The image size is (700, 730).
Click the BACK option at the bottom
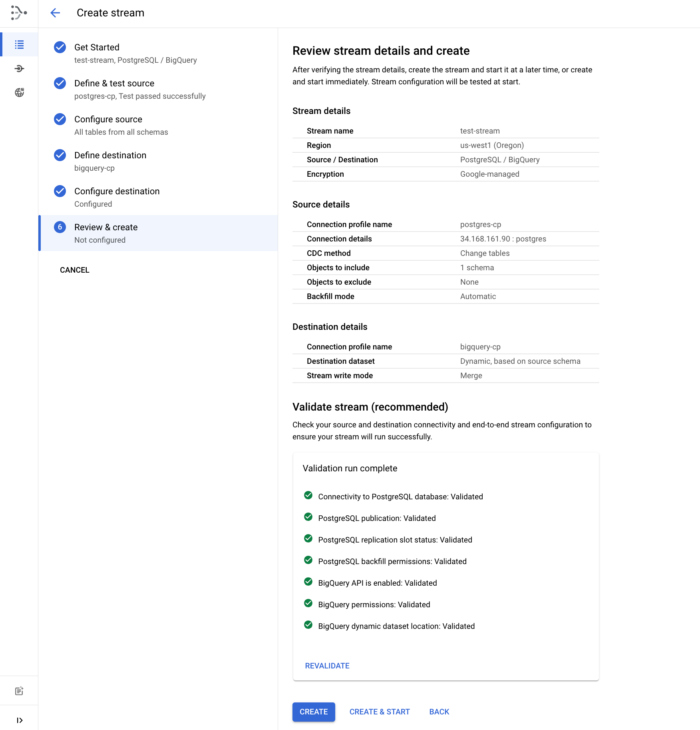439,712
